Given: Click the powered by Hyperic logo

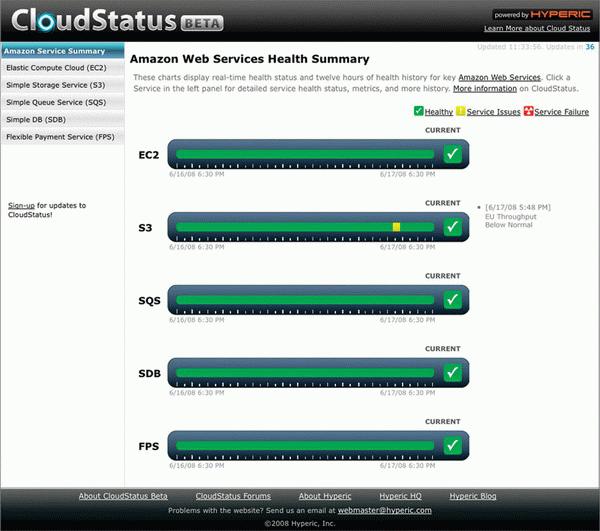Looking at the screenshot, I should coord(542,15).
